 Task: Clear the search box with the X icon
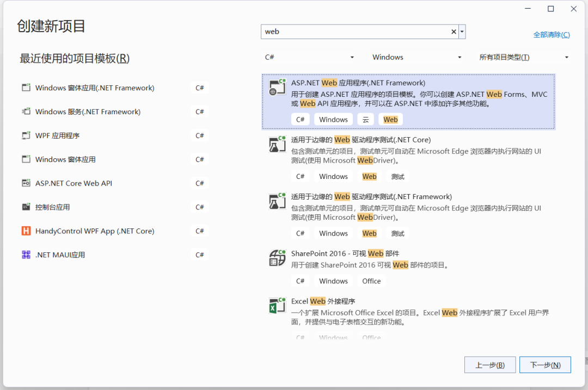coord(454,32)
